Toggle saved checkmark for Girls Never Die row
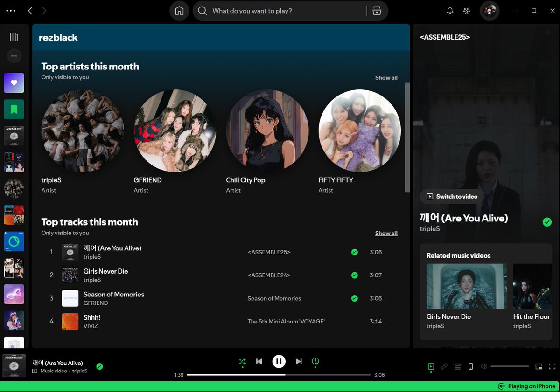 pos(355,275)
